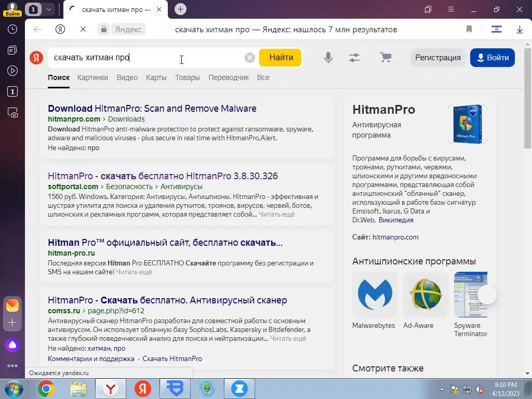Stop page loading with X button
Viewport: 532px width, 399px height.
point(83,30)
